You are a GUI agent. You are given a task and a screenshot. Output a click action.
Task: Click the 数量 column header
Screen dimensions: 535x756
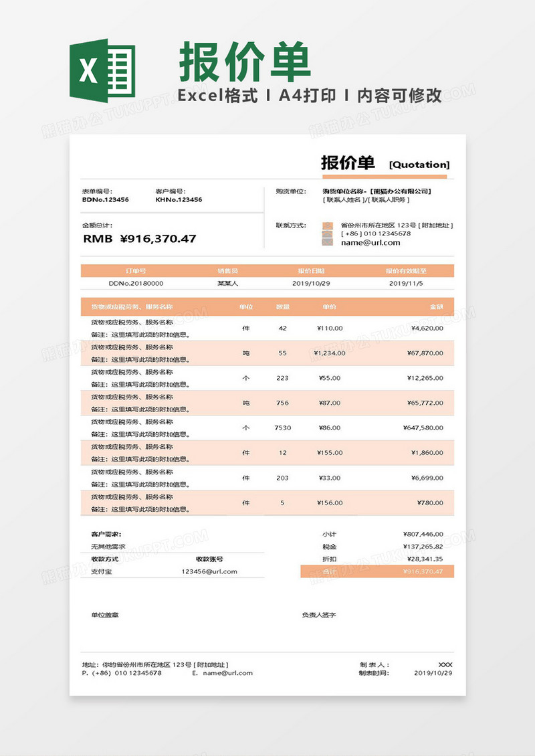(283, 306)
